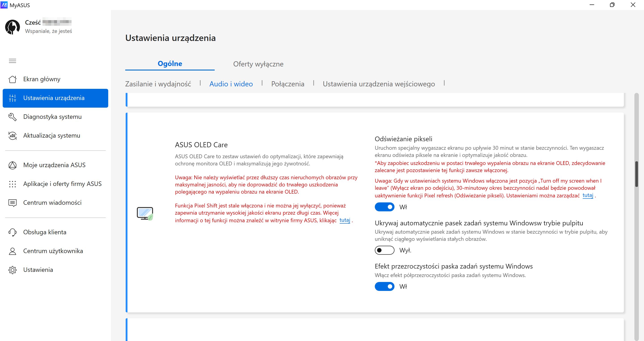This screenshot has height=341, width=644.
Task: Click the 'ASUS OLED Care' title text
Action: coord(201,145)
